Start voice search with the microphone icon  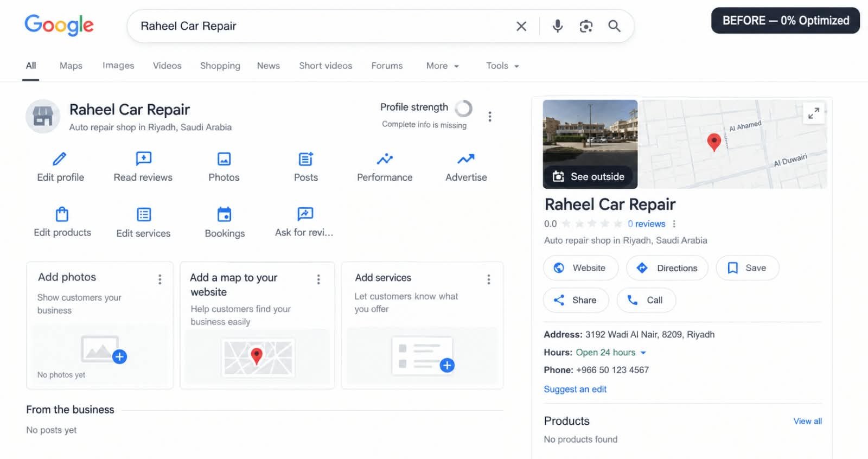[x=558, y=26]
